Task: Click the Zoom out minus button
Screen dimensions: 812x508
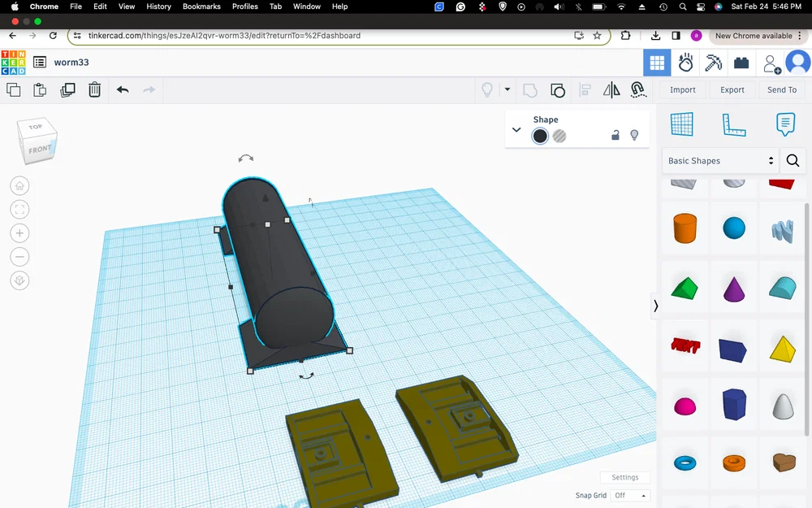Action: click(x=19, y=257)
